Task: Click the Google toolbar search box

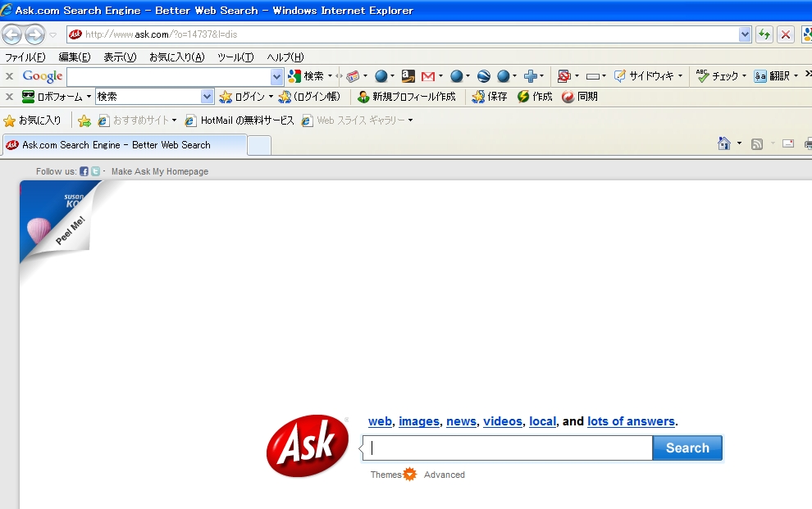Action: [169, 76]
